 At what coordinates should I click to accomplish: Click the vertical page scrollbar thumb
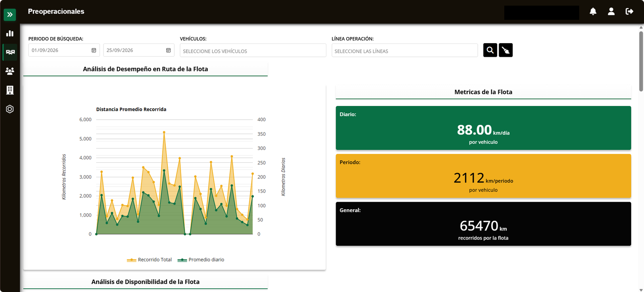tap(641, 60)
